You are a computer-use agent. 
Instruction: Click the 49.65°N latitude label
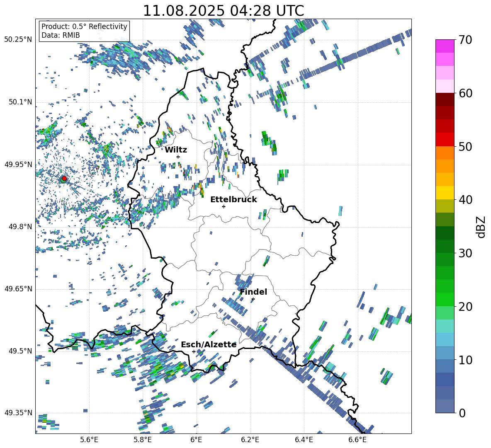[19, 289]
